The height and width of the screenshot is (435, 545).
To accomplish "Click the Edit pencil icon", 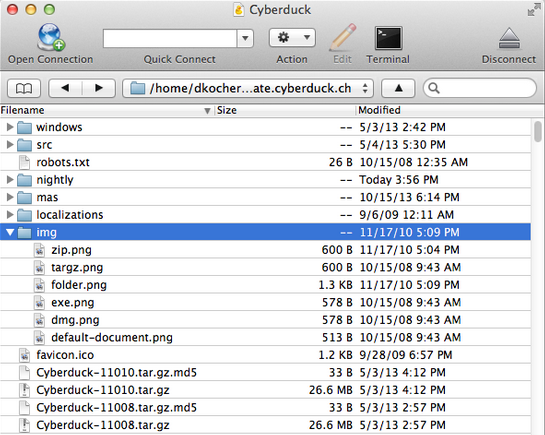I will tap(343, 37).
